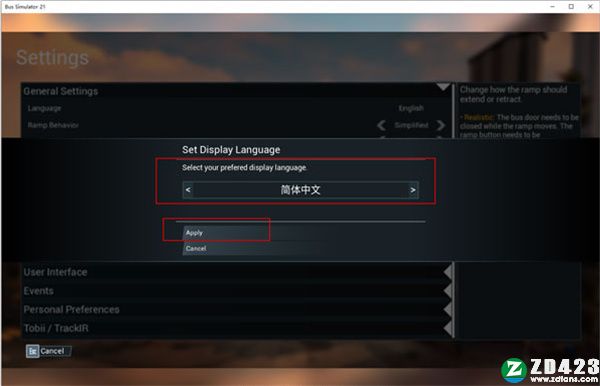The height and width of the screenshot is (386, 600).
Task: Click the ZD423 watermark logo
Action: pos(549,371)
